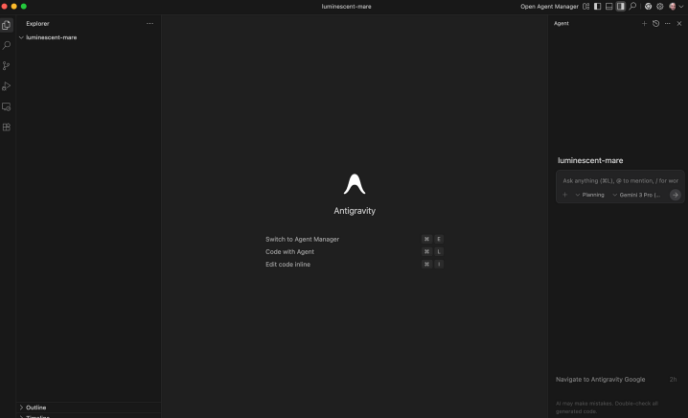Open the Gemini 3 Pro model dropdown
The image size is (688, 418).
tap(637, 195)
